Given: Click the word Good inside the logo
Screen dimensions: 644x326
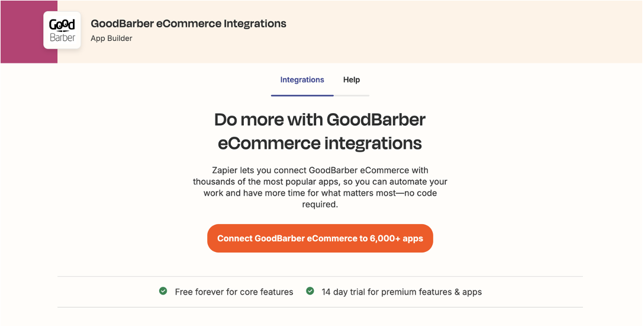Looking at the screenshot, I should click(62, 25).
